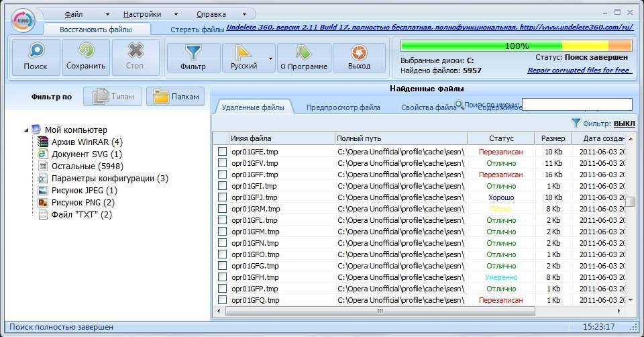Sort by the Полный путь column header
This screenshot has height=337, width=644.
[401, 138]
